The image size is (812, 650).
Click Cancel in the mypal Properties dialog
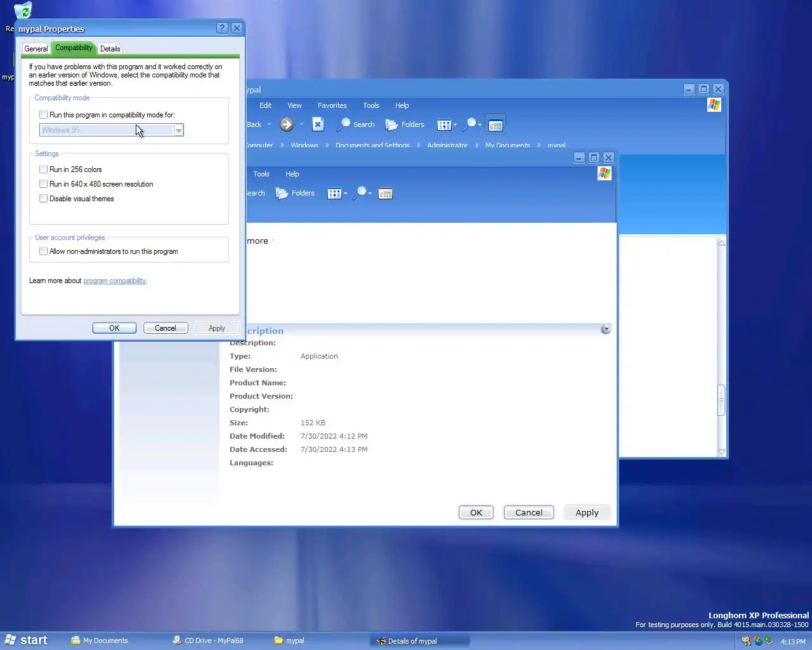(166, 328)
